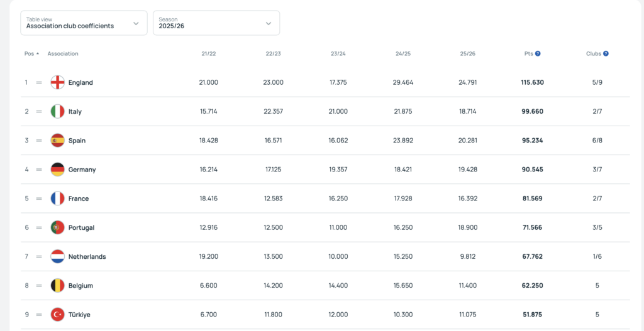Click the Italy flag icon

[58, 111]
